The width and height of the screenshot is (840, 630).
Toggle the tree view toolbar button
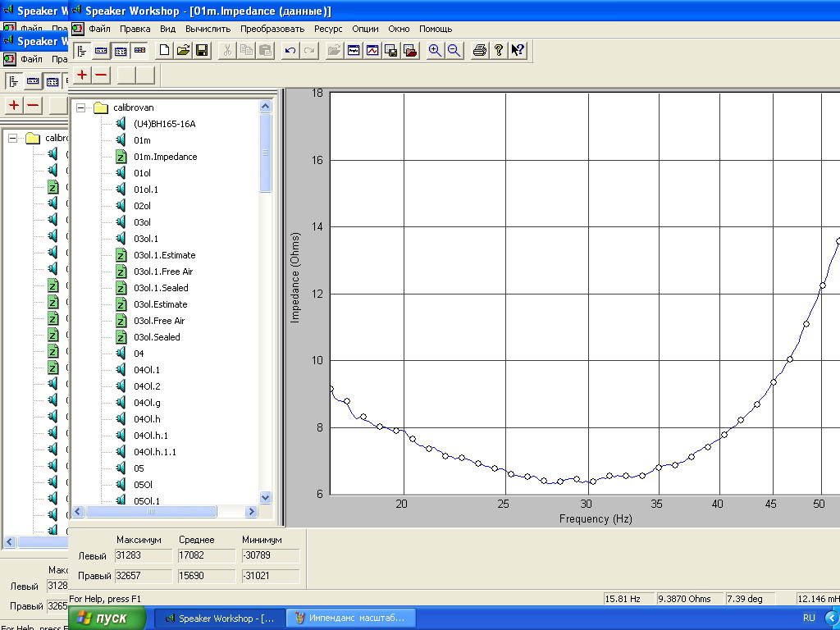(83, 51)
